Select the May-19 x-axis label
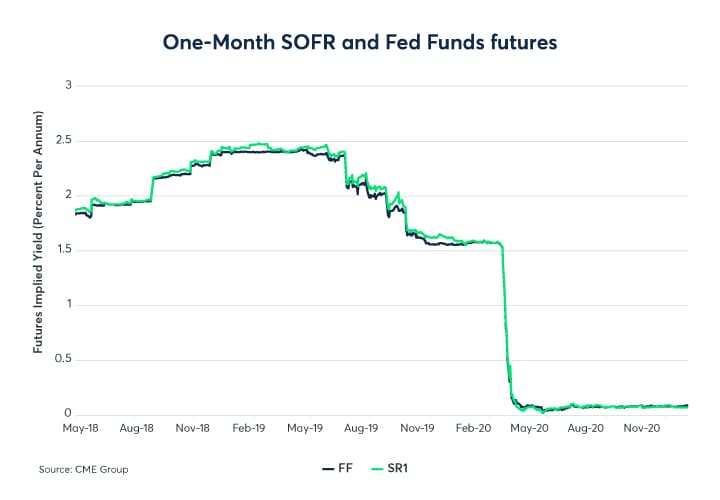 [304, 427]
